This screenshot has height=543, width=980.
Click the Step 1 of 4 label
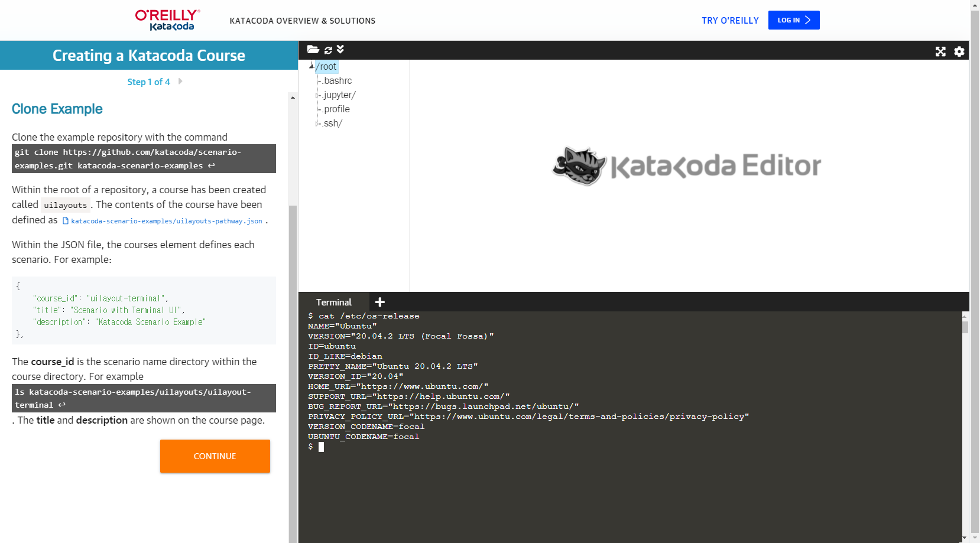[148, 82]
